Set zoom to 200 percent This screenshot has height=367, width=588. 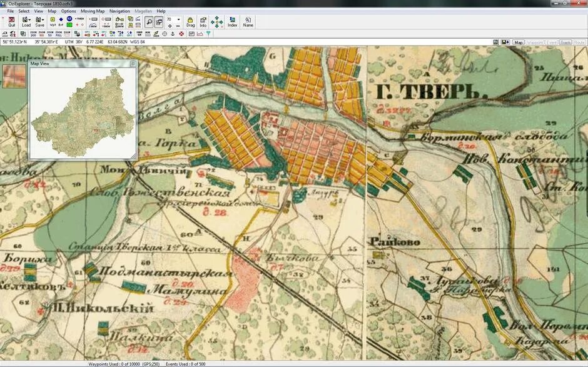[x=33, y=34]
